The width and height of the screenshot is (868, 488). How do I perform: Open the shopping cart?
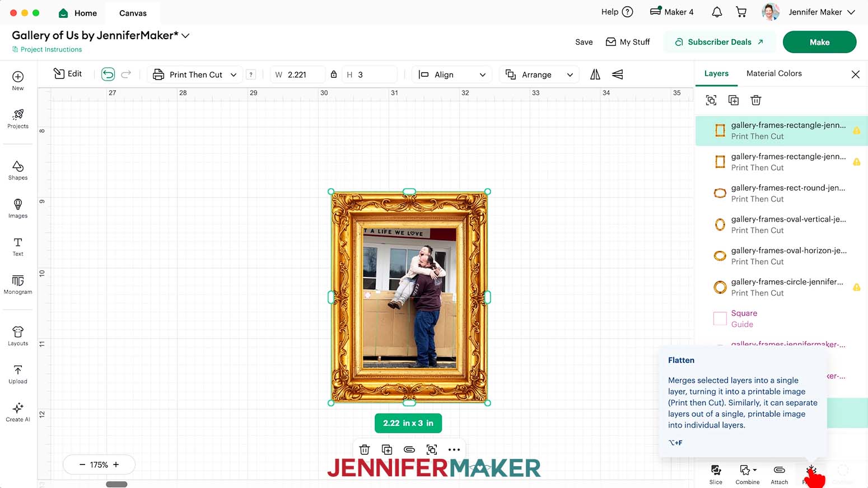tap(741, 12)
